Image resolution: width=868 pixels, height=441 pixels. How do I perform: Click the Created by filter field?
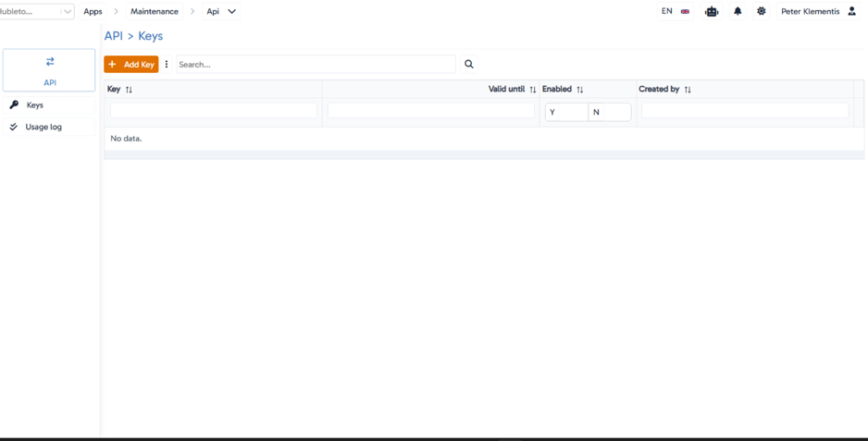(x=745, y=111)
